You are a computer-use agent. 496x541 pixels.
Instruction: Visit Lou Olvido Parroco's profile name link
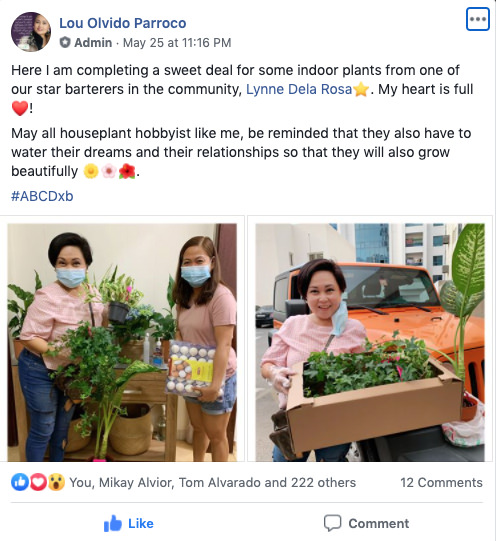coord(123,23)
